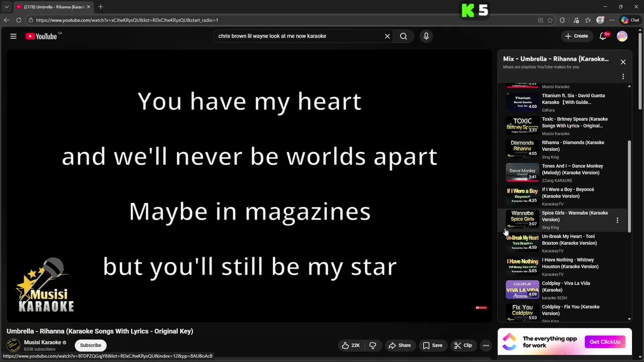Play If I Were a Boy - Beyoncé
644x362 pixels.
point(561,196)
